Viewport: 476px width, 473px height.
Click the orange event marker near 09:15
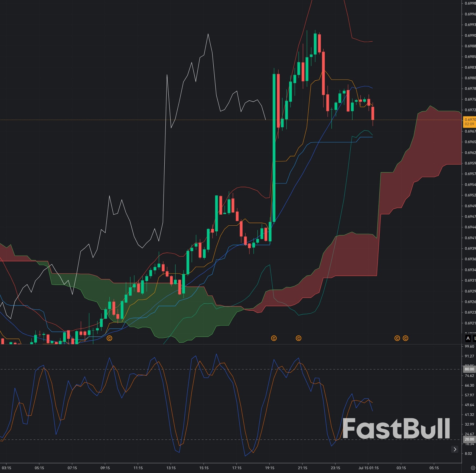pos(109,338)
